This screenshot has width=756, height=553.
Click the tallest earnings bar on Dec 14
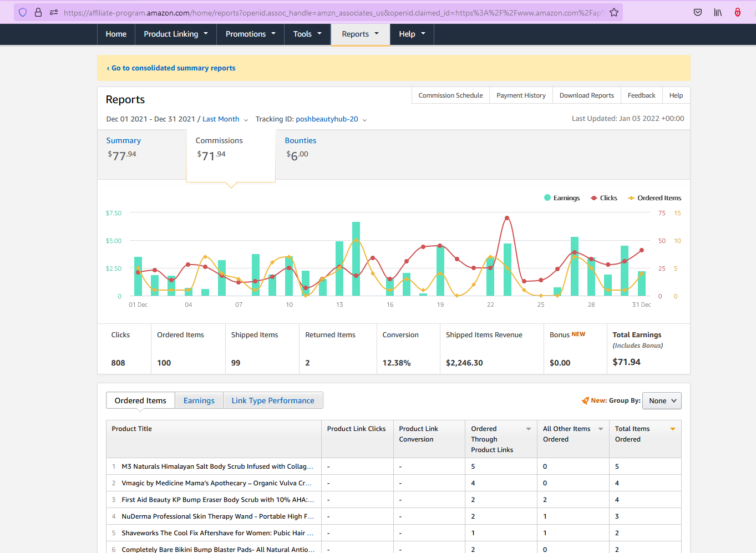click(x=356, y=258)
